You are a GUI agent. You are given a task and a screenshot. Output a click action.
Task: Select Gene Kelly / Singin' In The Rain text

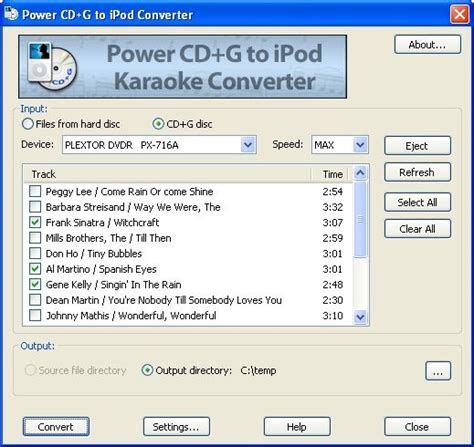[x=114, y=285]
